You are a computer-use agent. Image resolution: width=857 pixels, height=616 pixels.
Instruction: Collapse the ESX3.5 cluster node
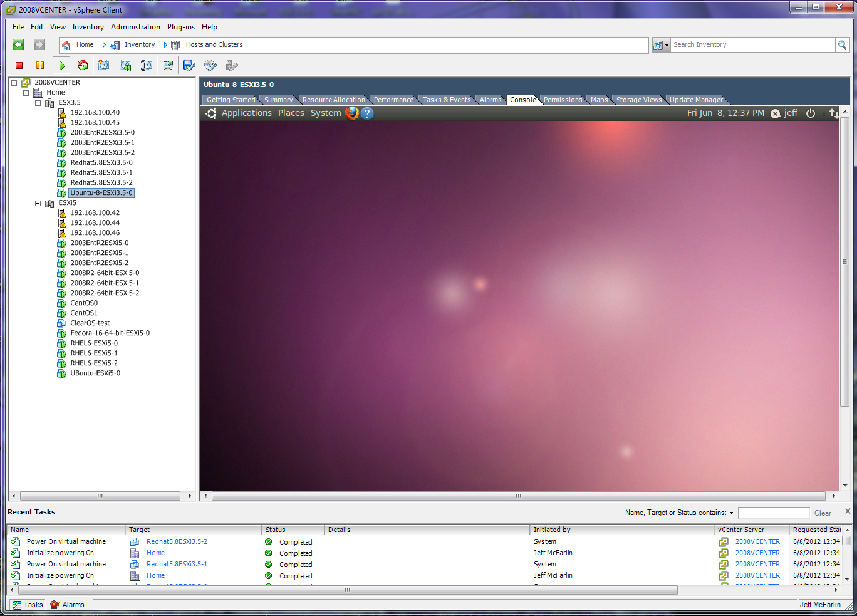point(38,103)
